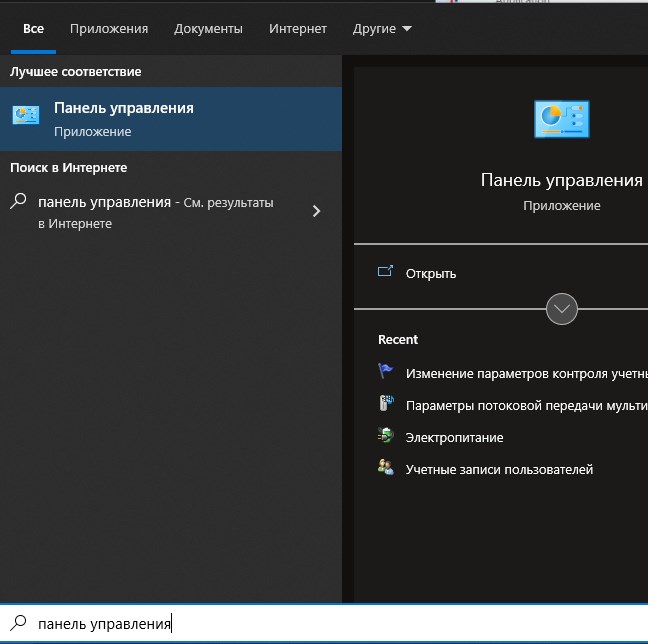The image size is (648, 644).
Task: Open the Электропитание recent item
Action: pos(454,438)
